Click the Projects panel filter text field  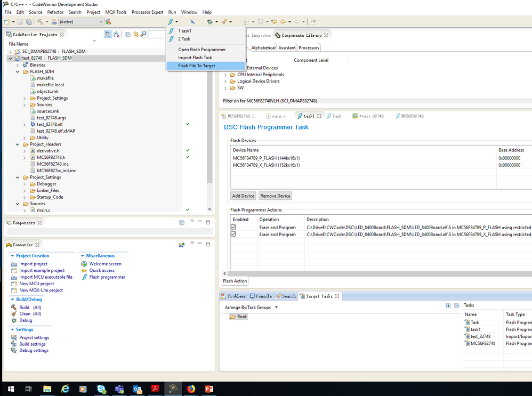pos(157,34)
